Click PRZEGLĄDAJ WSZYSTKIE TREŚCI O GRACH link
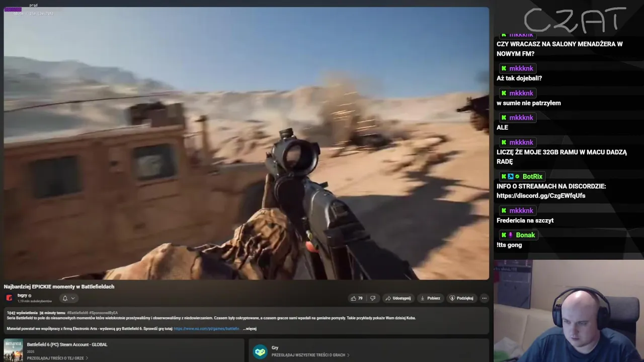 click(310, 355)
